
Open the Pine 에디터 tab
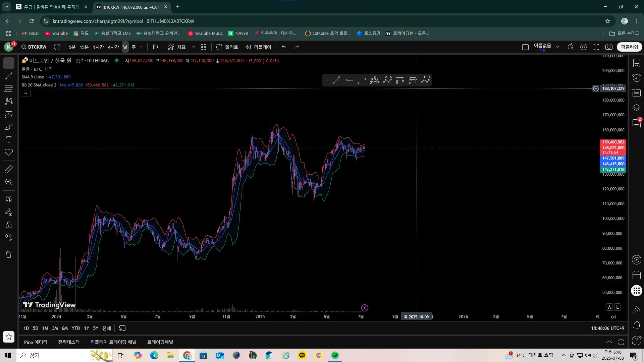coord(36,342)
